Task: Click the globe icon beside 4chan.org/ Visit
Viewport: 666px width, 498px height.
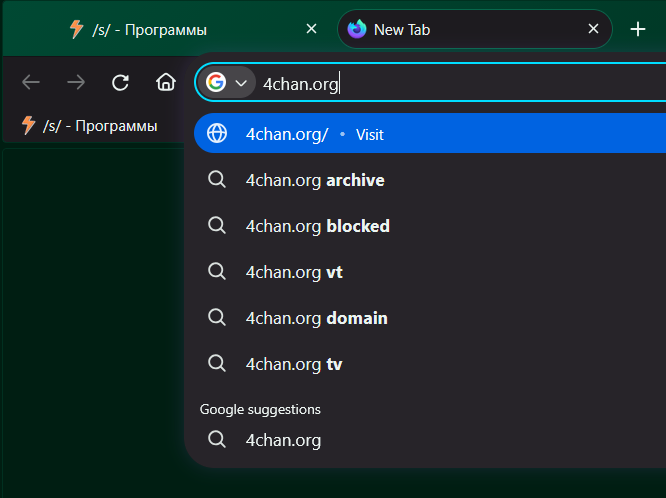Action: (x=217, y=133)
